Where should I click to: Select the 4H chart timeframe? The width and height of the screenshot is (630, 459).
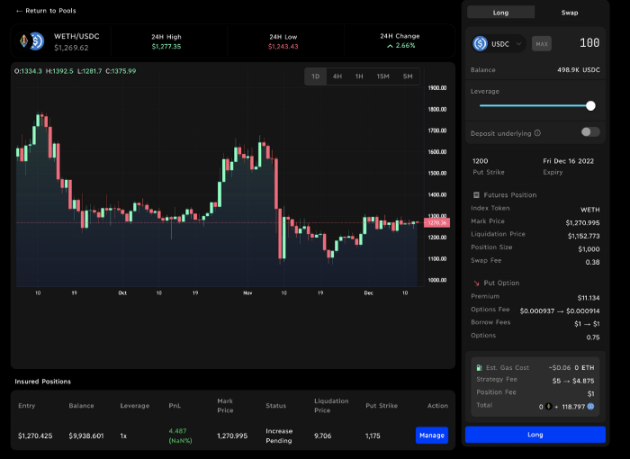click(x=338, y=77)
